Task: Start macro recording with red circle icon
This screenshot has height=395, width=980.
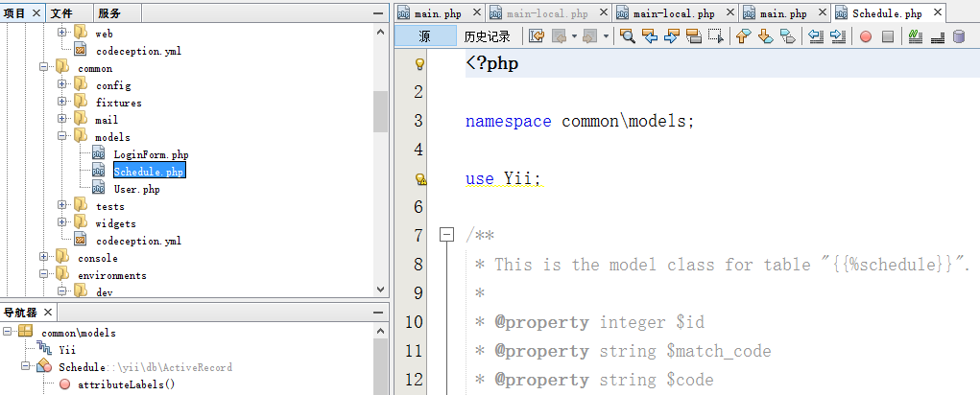Action: 866,36
